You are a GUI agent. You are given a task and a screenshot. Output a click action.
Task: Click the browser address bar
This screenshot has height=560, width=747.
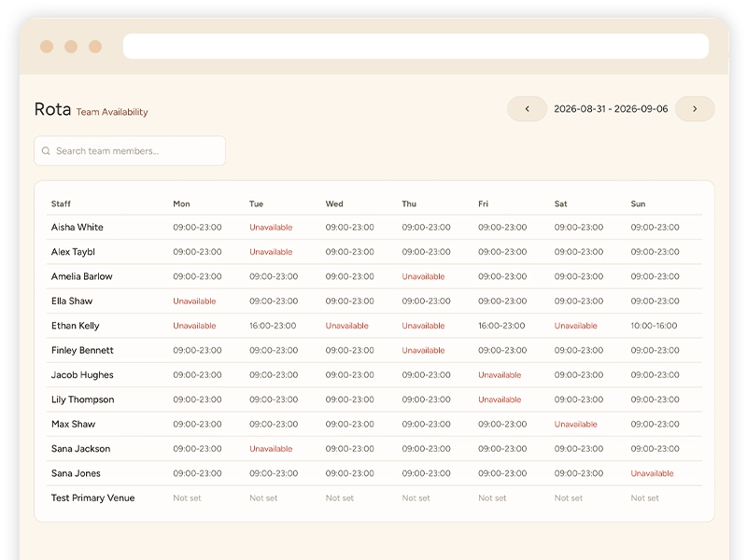click(x=416, y=46)
